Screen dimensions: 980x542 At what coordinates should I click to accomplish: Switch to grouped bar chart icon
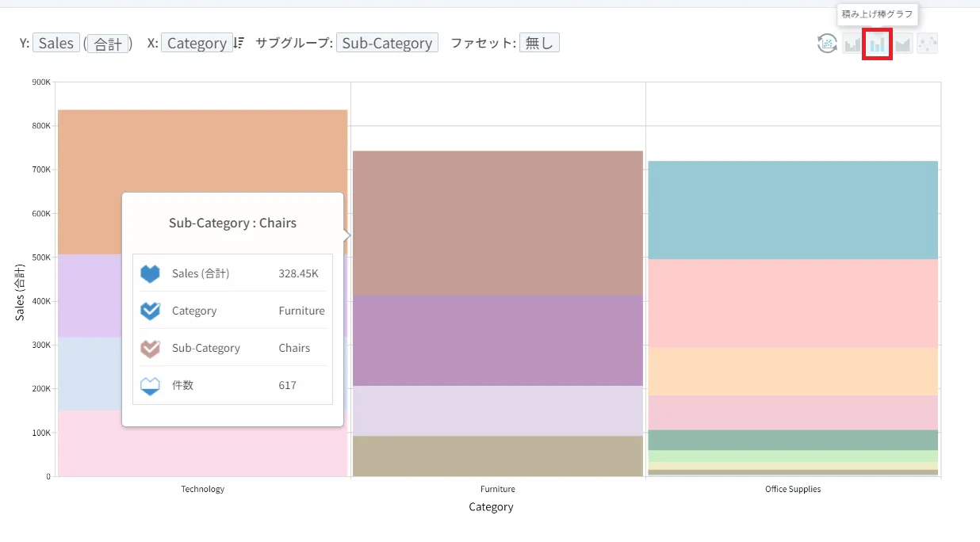852,44
